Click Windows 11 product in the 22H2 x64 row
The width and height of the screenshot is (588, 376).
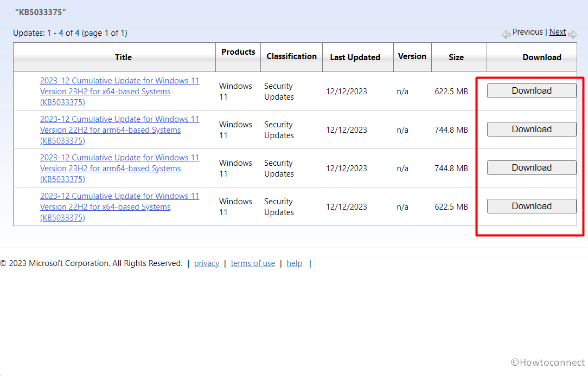[235, 207]
